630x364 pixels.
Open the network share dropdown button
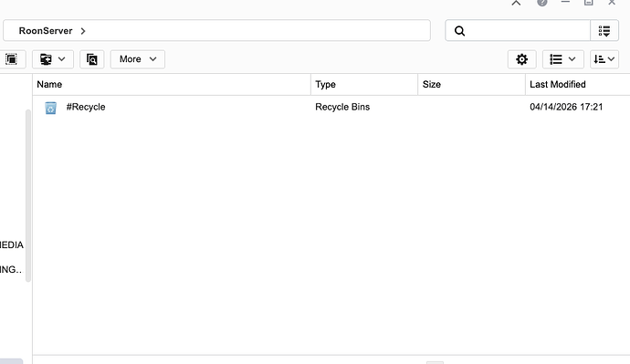(x=53, y=59)
